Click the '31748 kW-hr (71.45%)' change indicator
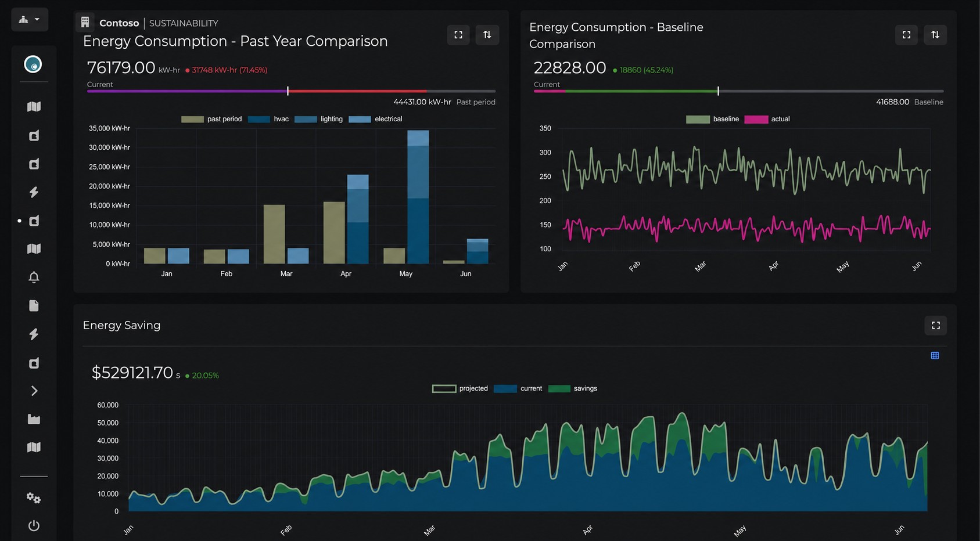Viewport: 980px width, 541px height. [x=227, y=70]
